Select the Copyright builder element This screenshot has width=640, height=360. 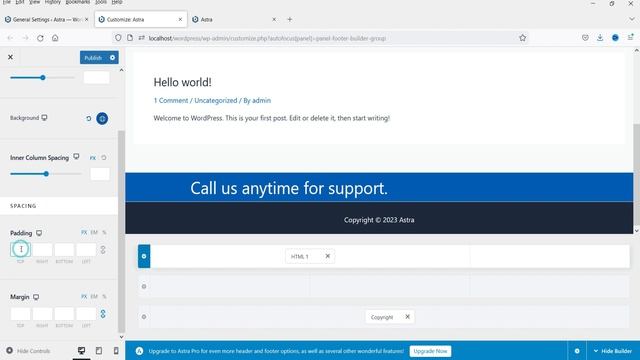(x=382, y=317)
